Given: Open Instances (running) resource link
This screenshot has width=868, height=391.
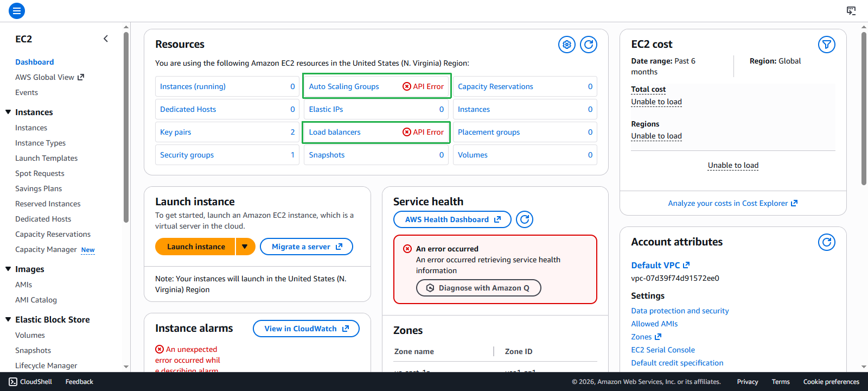Looking at the screenshot, I should coord(193,86).
